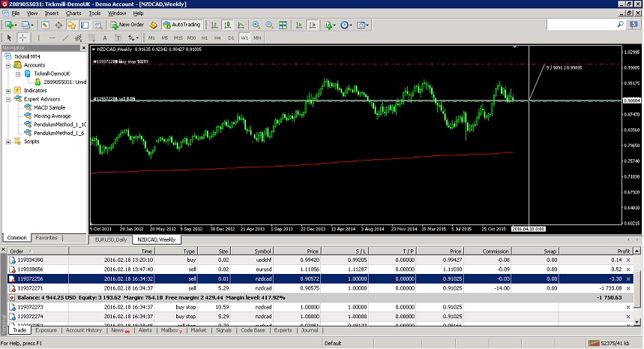Open the MetaEditor yellow book icon
The width and height of the screenshot is (644, 349).
tap(153, 25)
